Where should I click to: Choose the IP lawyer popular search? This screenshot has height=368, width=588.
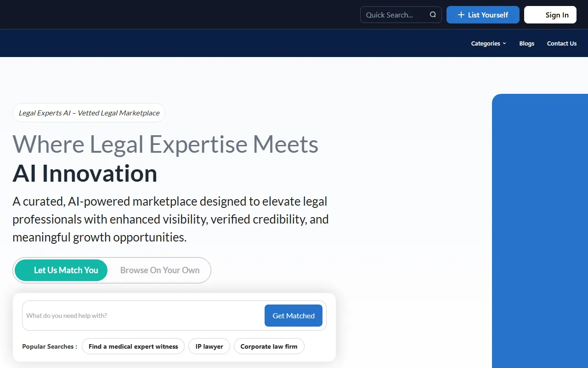coord(209,346)
